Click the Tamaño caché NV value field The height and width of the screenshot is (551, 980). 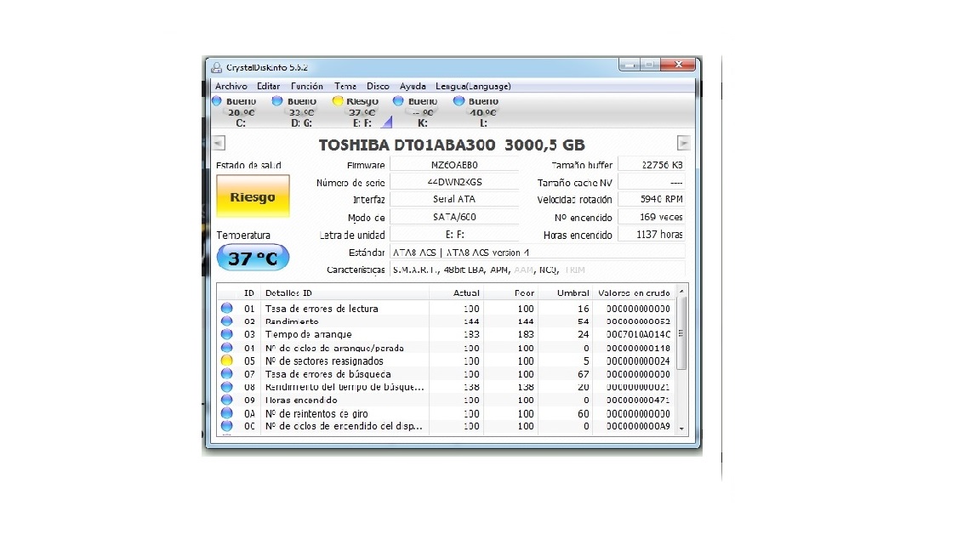pos(652,183)
